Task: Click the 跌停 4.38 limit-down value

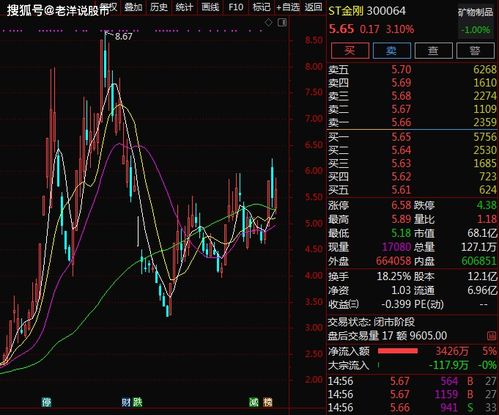Action: pos(486,205)
